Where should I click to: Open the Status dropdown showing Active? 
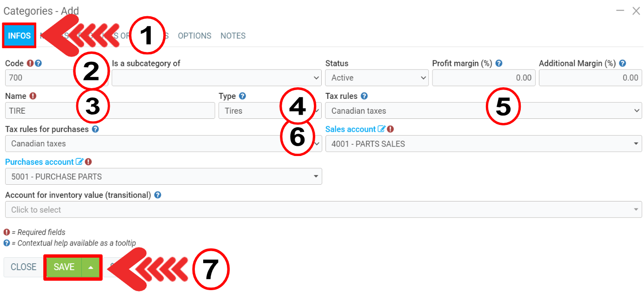(x=377, y=78)
